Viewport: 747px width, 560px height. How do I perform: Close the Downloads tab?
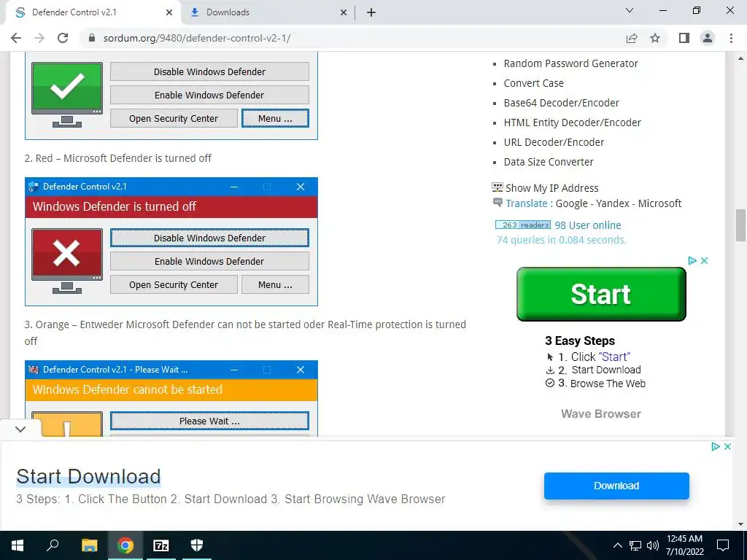(344, 12)
